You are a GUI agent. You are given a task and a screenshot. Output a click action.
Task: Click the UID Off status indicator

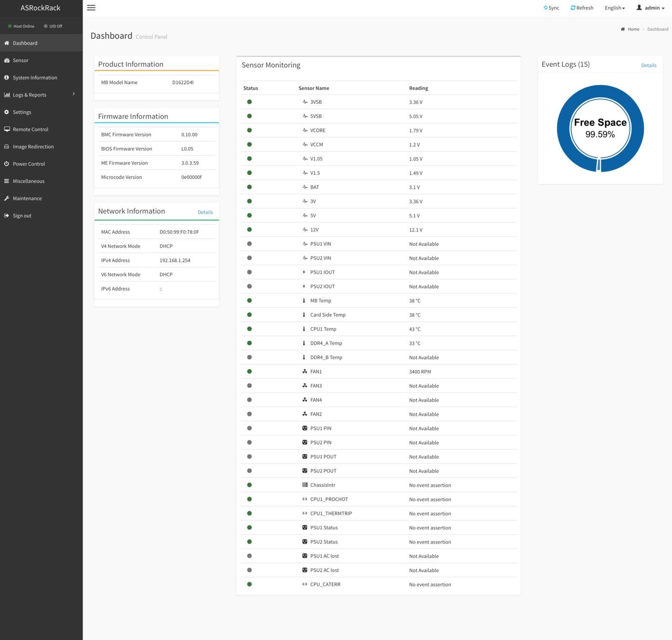pyautogui.click(x=53, y=26)
